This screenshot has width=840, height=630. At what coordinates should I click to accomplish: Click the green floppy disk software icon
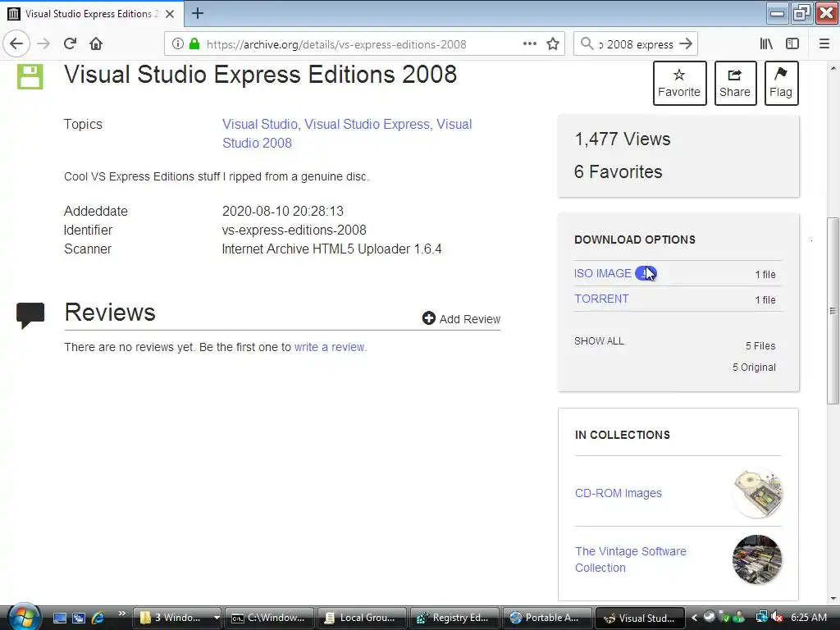pos(30,76)
